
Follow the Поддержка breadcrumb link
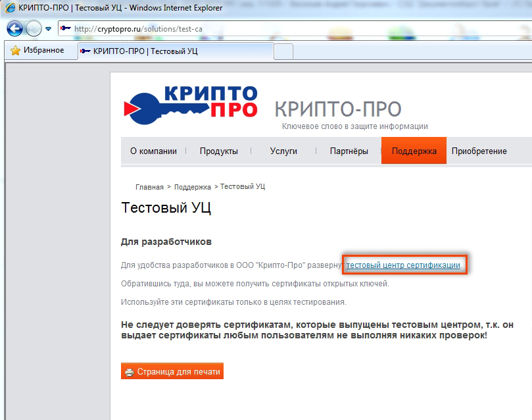point(193,187)
